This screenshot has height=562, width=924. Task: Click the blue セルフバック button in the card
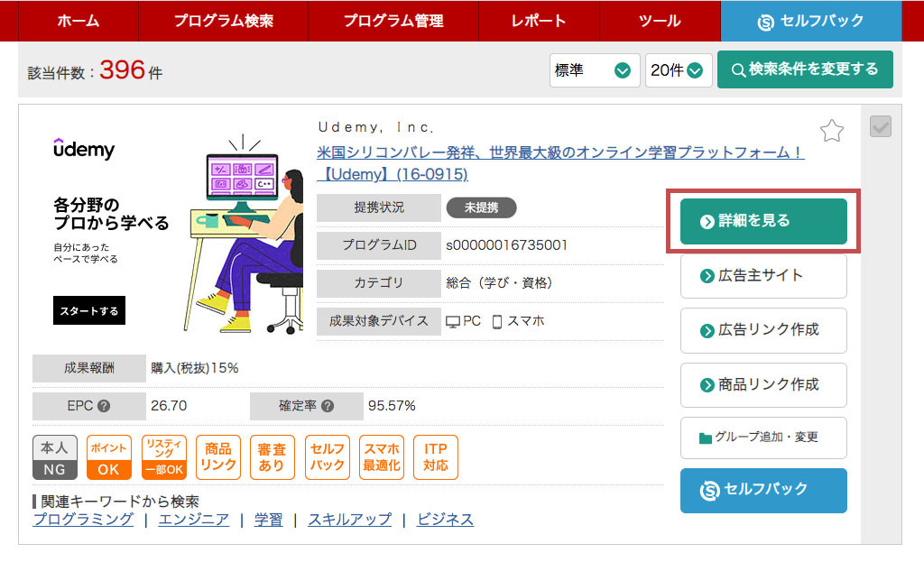(x=763, y=490)
